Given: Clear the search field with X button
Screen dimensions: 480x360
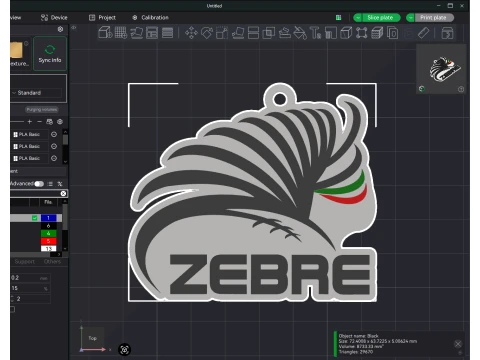Looking at the screenshot, I should tap(63, 193).
